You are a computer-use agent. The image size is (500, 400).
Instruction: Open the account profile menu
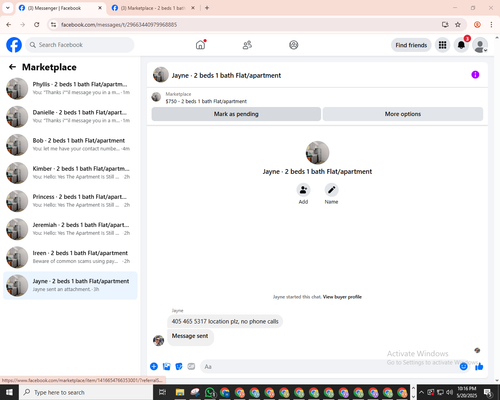(480, 45)
